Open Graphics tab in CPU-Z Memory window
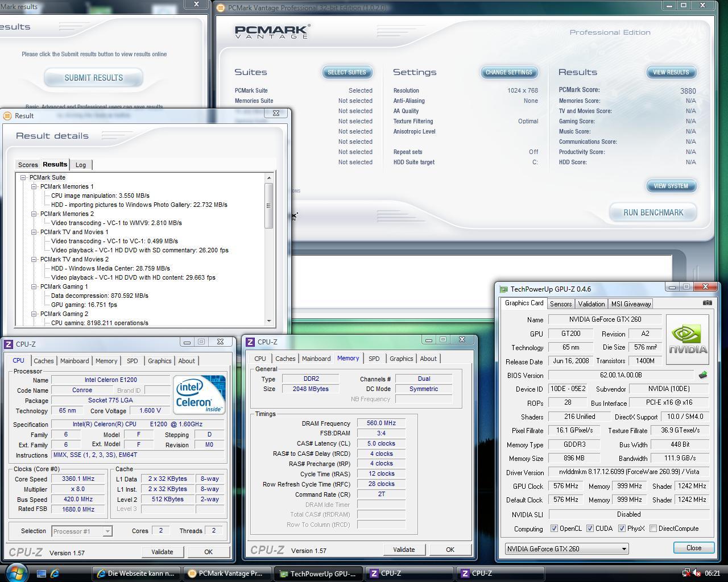The image size is (728, 582). pos(401,359)
